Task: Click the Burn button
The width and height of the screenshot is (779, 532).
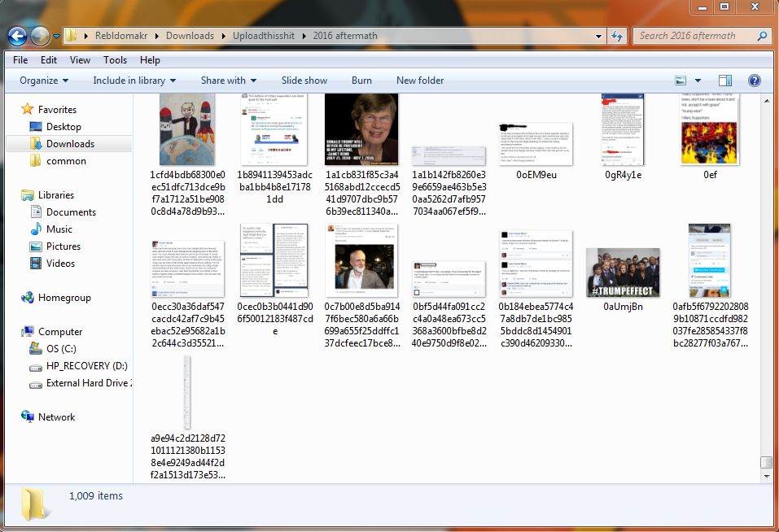Action: click(361, 81)
